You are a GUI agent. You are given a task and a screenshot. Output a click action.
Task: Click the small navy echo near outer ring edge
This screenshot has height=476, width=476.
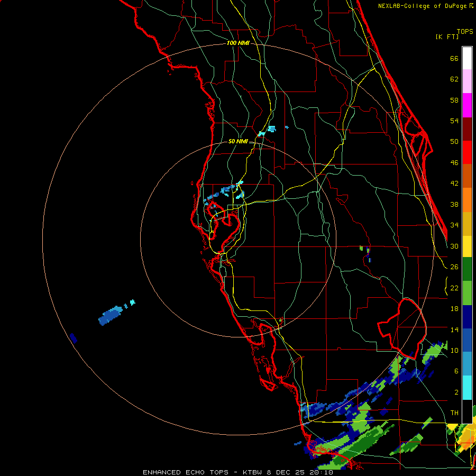(74, 338)
